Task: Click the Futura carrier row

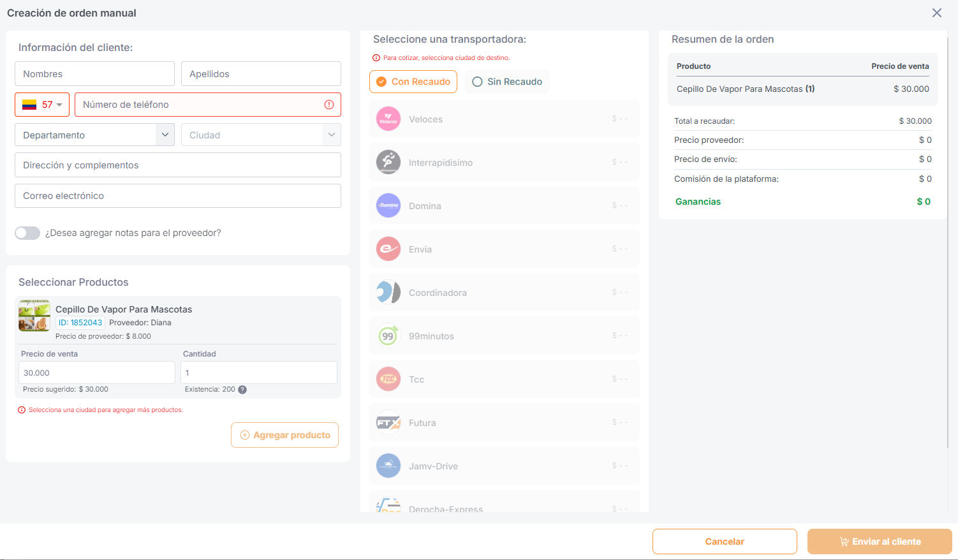Action: click(x=504, y=423)
